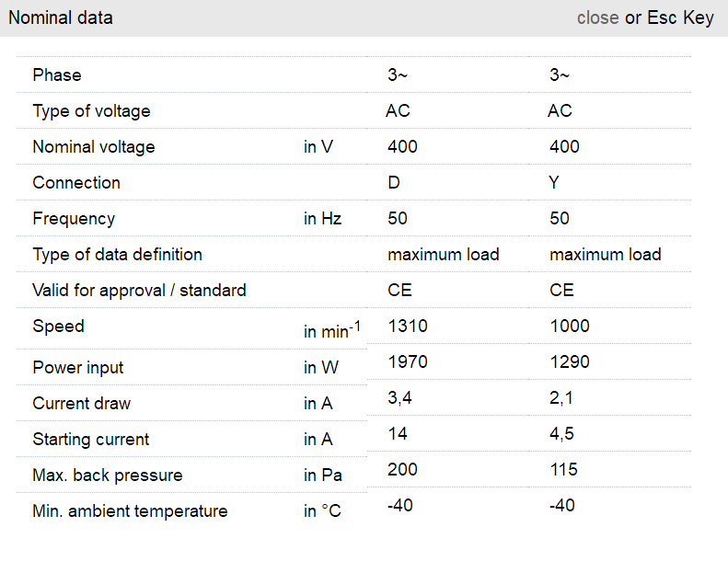
Task: Click the 'Nominal data' title text
Action: pos(61,18)
